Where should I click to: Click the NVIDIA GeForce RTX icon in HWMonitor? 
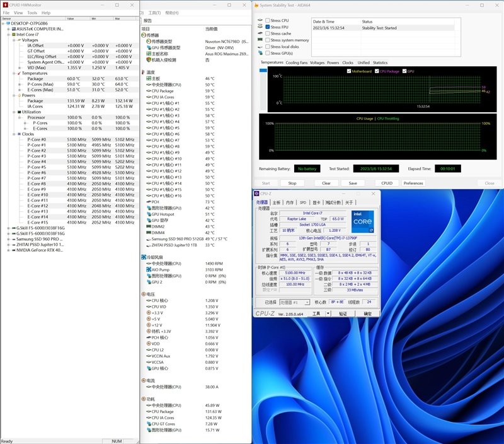[14, 250]
